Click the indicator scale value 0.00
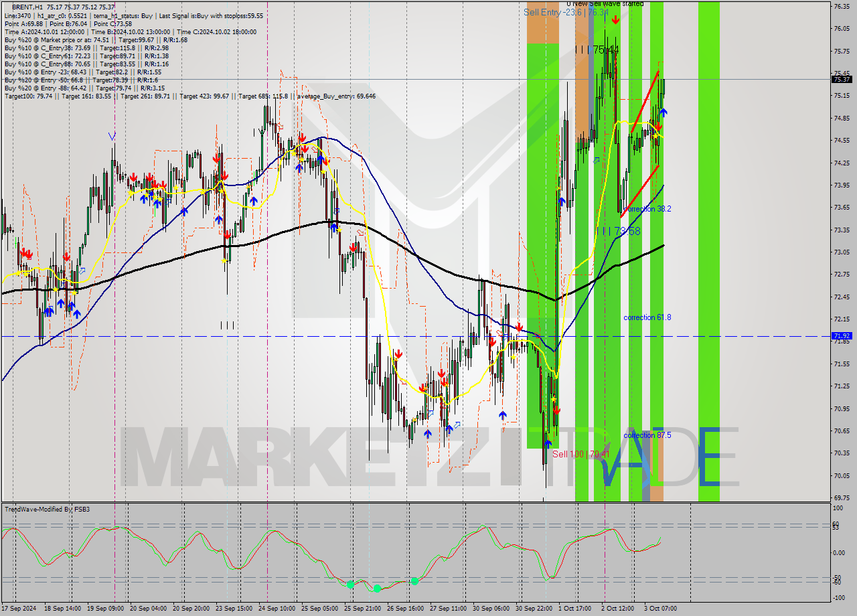This screenshot has height=616, width=857. pyautogui.click(x=839, y=552)
